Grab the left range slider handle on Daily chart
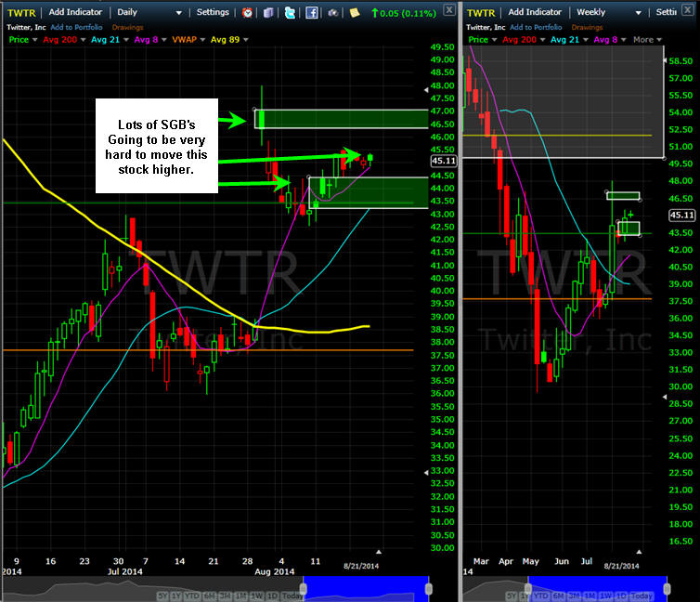This screenshot has height=602, width=700. [304, 589]
